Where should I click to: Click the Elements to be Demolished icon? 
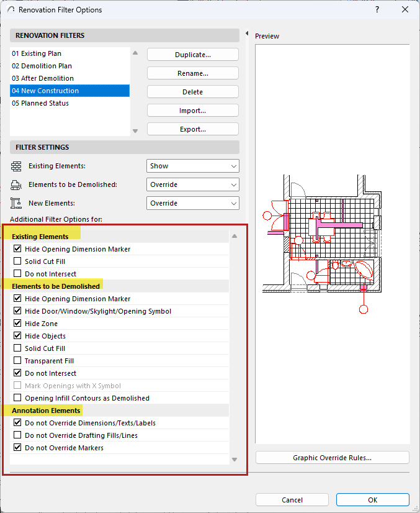tap(16, 185)
